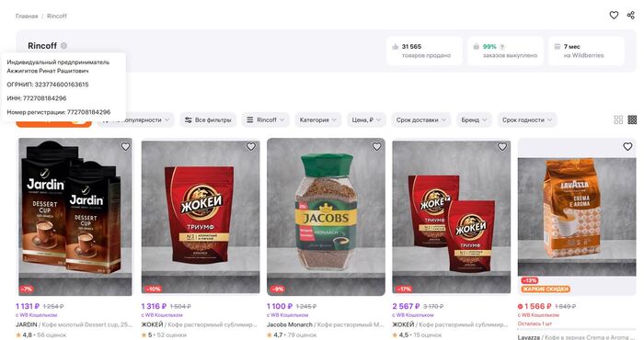Viewport: 644px width, 340px height.
Task: Open the double Жокей Триумф product image
Action: tap(452, 217)
